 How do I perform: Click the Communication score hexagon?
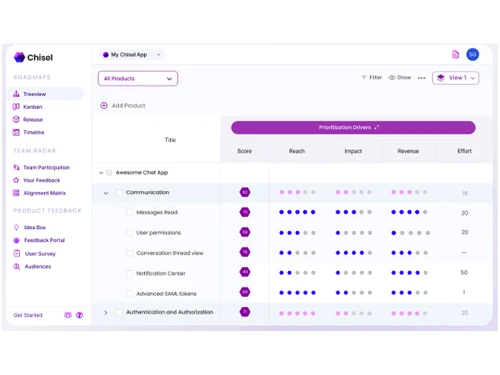245,192
